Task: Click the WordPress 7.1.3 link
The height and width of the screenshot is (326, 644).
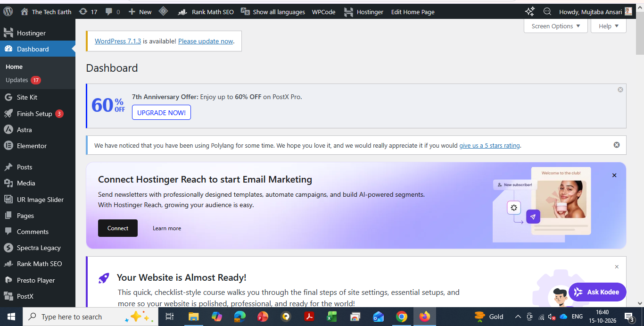Action: 118,41
